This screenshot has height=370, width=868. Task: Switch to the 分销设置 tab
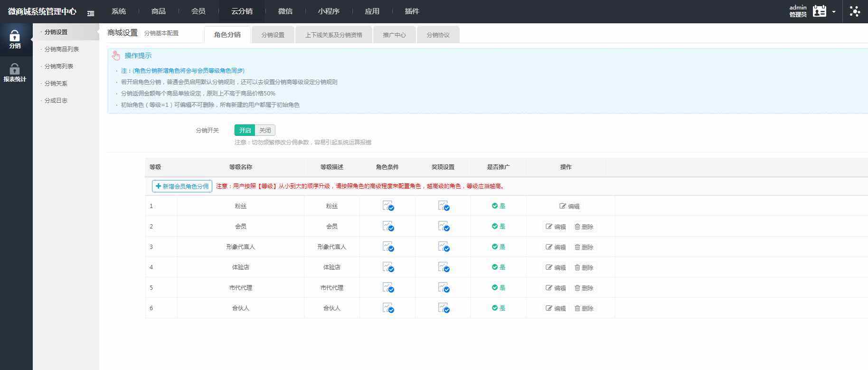pyautogui.click(x=273, y=35)
